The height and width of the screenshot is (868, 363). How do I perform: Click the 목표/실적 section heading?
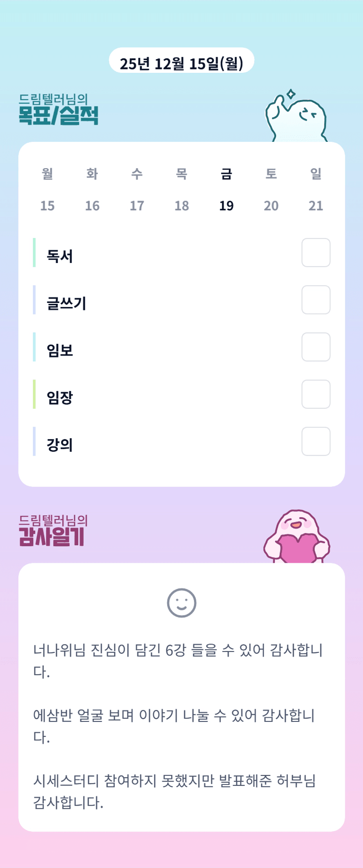pyautogui.click(x=58, y=115)
